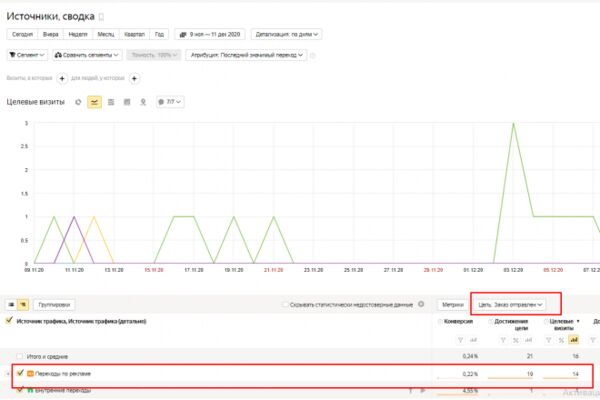Toggle Целевые визиты chart icon
Viewport: 600px width, 400px height.
pos(574,340)
